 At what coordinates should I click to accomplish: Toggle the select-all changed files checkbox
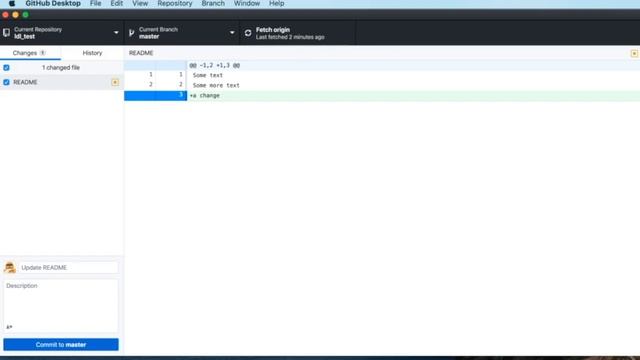click(x=6, y=68)
